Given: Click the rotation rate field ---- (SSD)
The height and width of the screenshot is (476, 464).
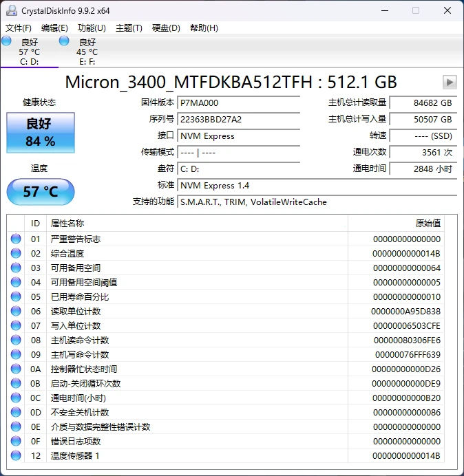Looking at the screenshot, I should point(423,136).
